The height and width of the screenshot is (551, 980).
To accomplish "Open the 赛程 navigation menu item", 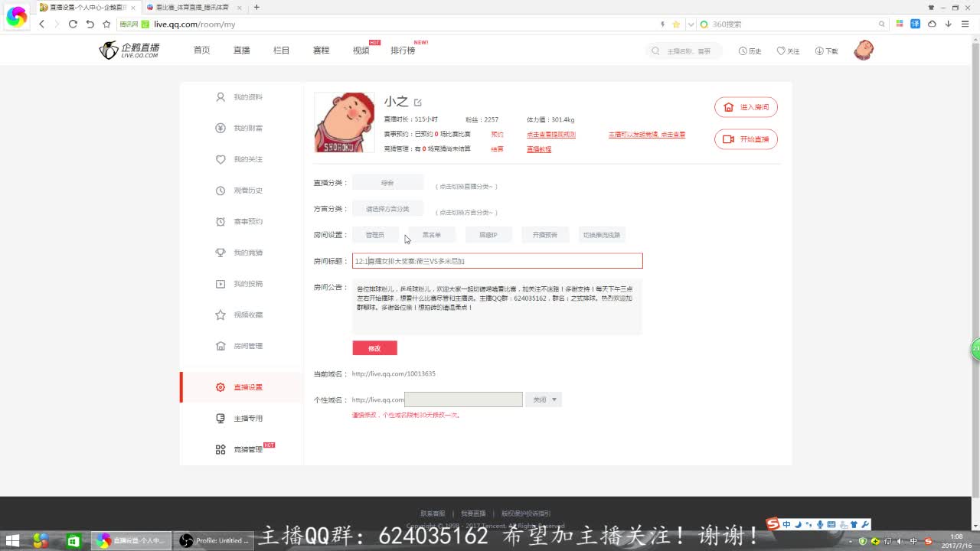I will (x=321, y=51).
